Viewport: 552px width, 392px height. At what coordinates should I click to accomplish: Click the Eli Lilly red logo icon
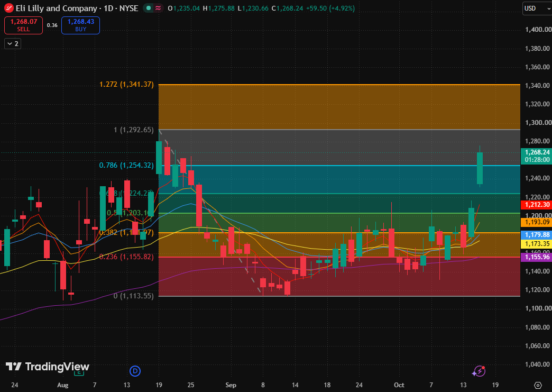point(9,8)
